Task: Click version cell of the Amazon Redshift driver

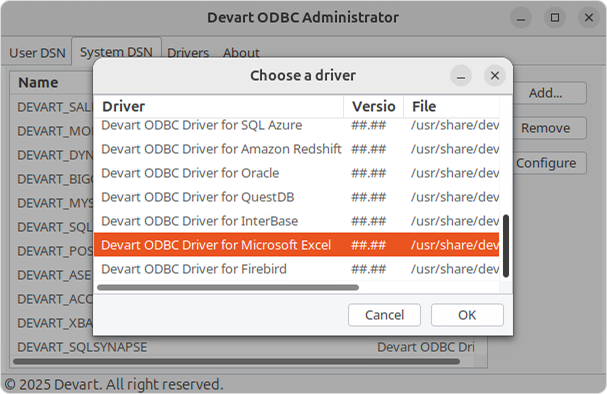Action: pos(369,149)
